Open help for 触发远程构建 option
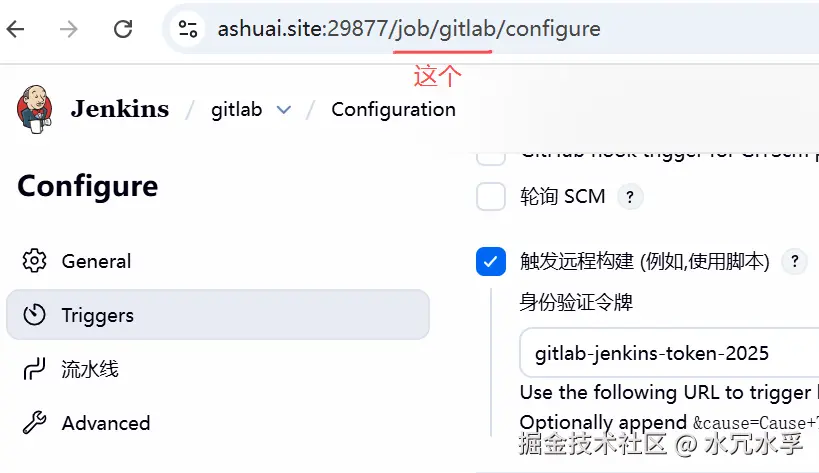Viewport: 819px width, 473px height. pos(794,262)
